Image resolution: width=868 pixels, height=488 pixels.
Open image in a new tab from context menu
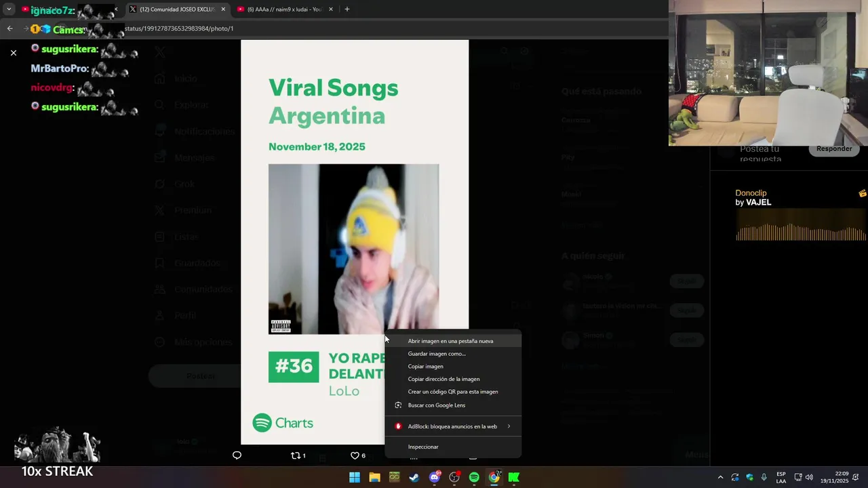coord(453,341)
